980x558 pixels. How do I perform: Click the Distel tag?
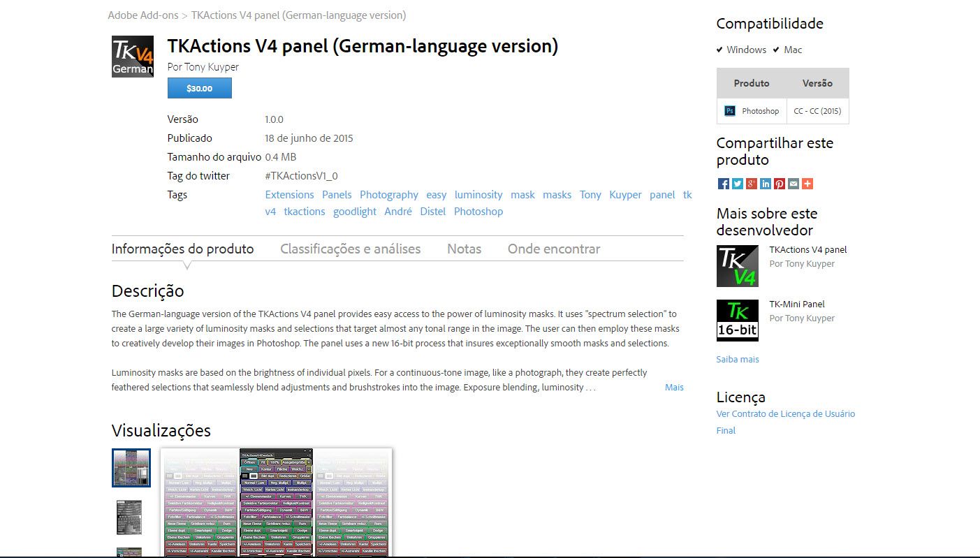pyautogui.click(x=433, y=212)
